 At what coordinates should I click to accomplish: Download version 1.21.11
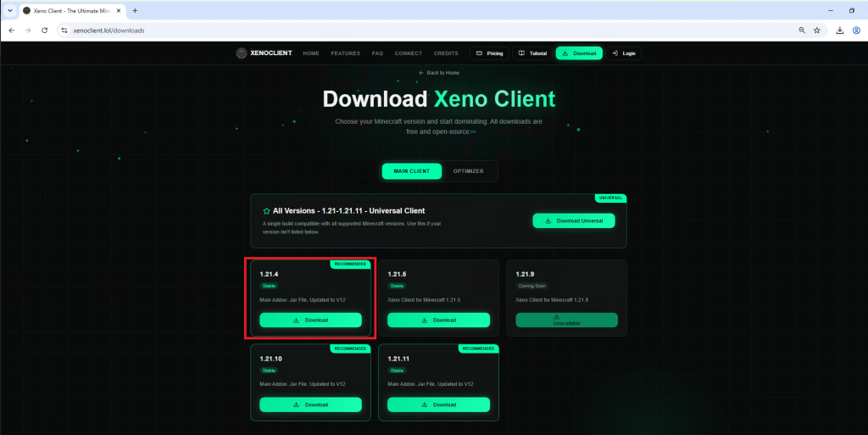click(x=438, y=404)
